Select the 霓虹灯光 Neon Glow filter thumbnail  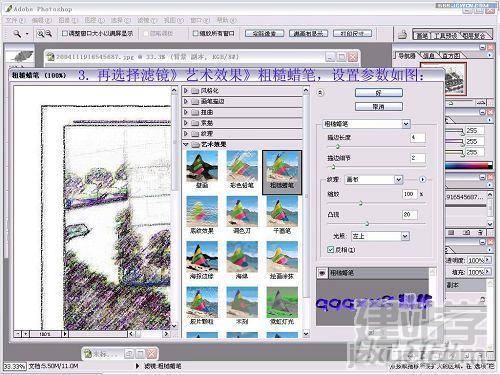pyautogui.click(x=282, y=306)
